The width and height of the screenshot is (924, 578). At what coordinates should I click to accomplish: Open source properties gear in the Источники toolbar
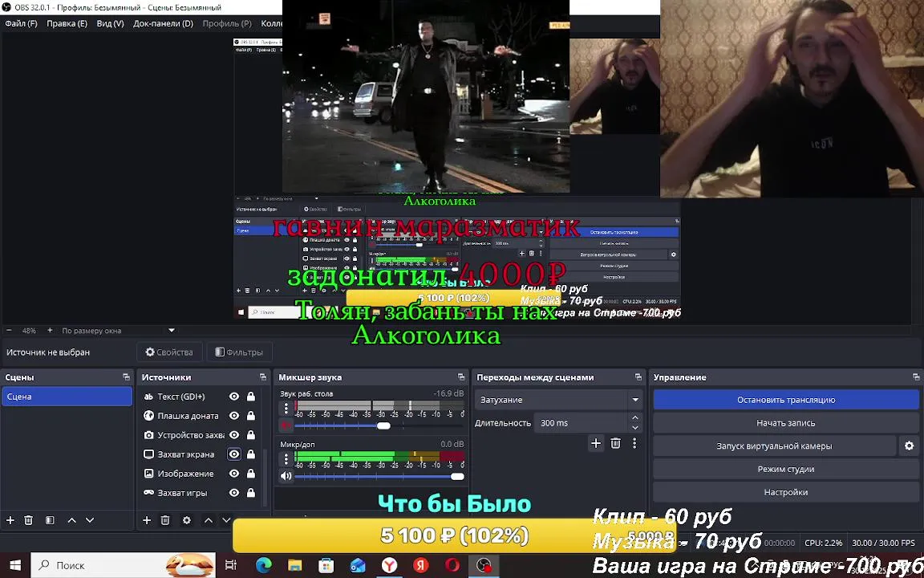point(187,520)
